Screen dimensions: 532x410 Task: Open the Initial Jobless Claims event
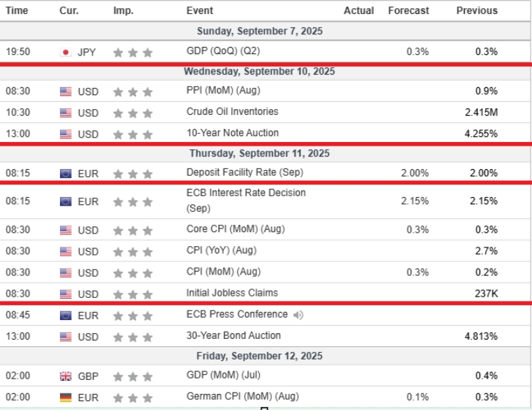[x=232, y=293]
